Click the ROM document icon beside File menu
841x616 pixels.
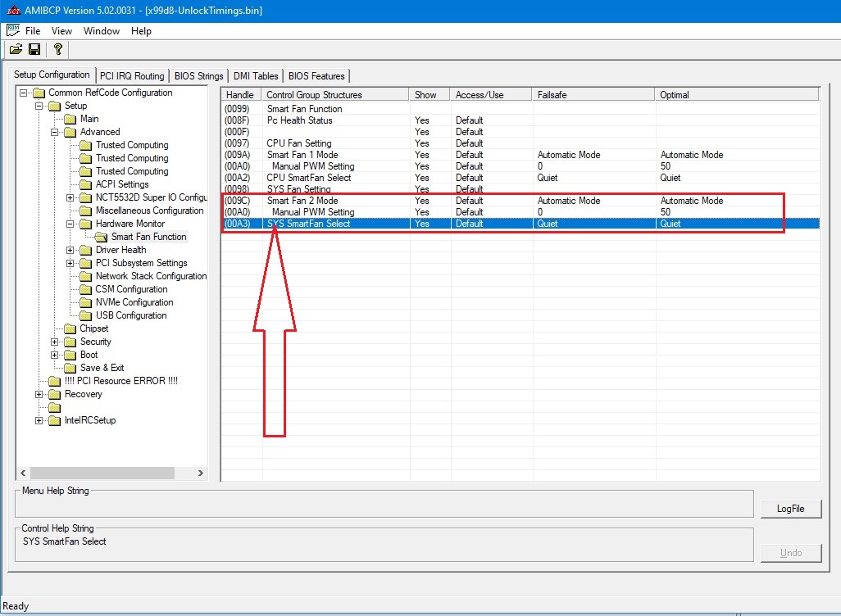point(13,30)
